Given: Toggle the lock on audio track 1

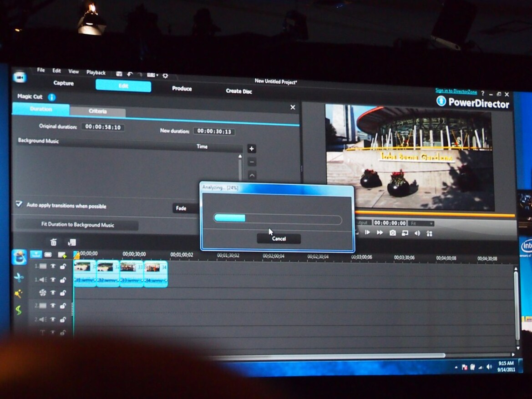Looking at the screenshot, I should (63, 280).
